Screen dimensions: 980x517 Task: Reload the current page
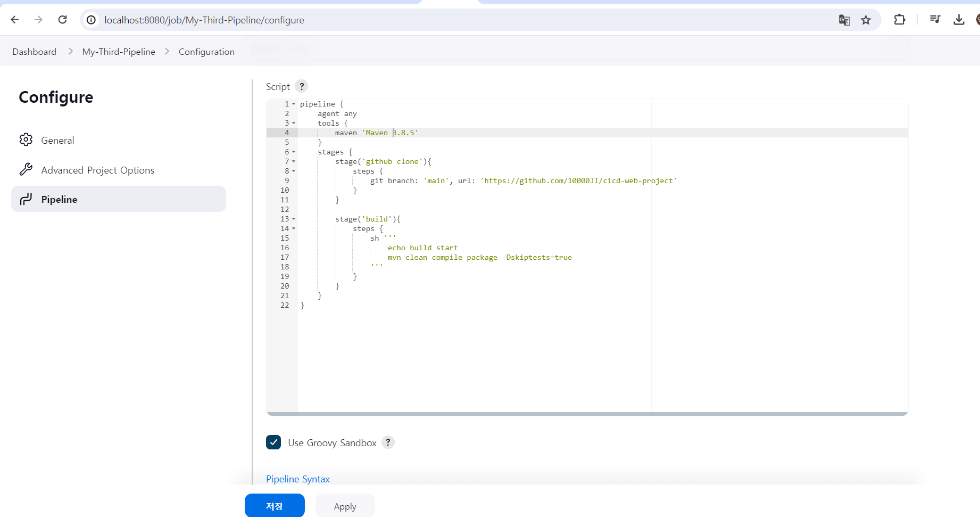[62, 20]
